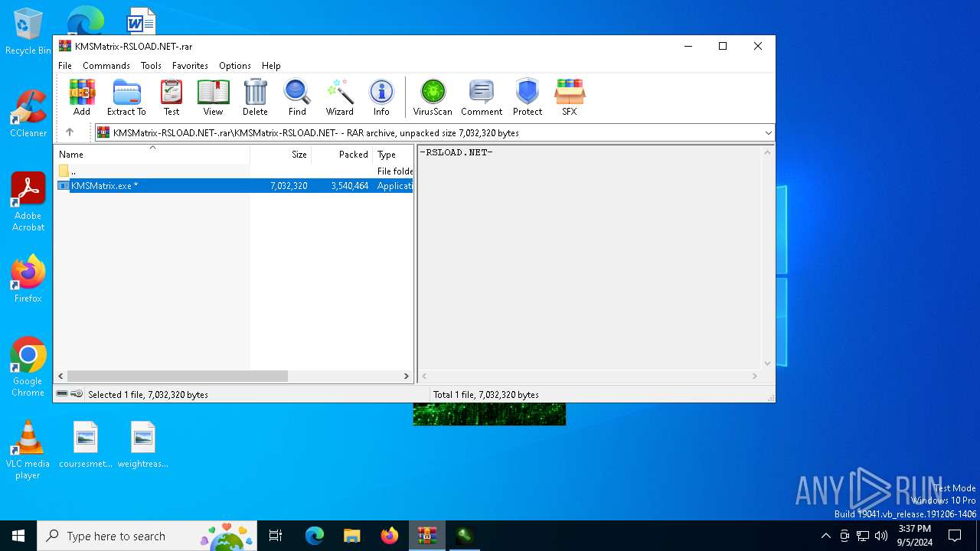Click the key icon in status bar
This screenshot has height=551, width=980.
(77, 394)
